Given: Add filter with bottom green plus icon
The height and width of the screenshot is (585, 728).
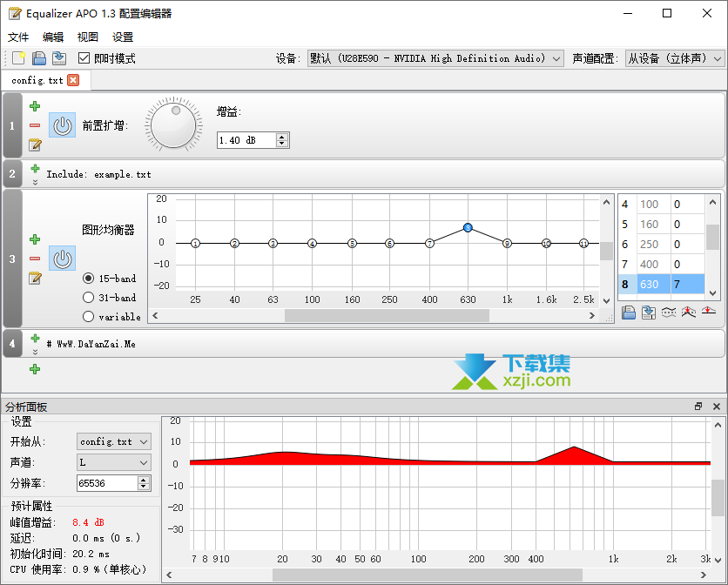Looking at the screenshot, I should tap(35, 369).
